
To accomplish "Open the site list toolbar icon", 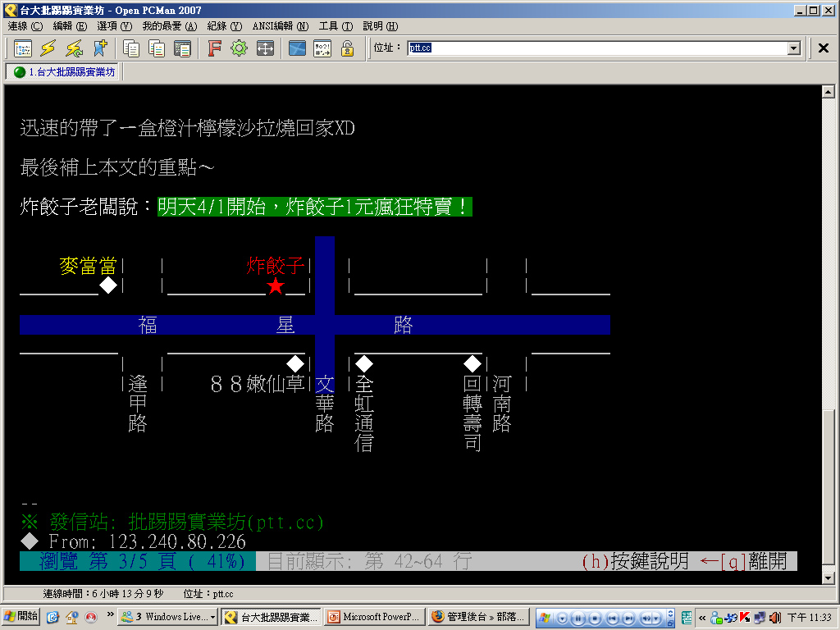I will [22, 48].
